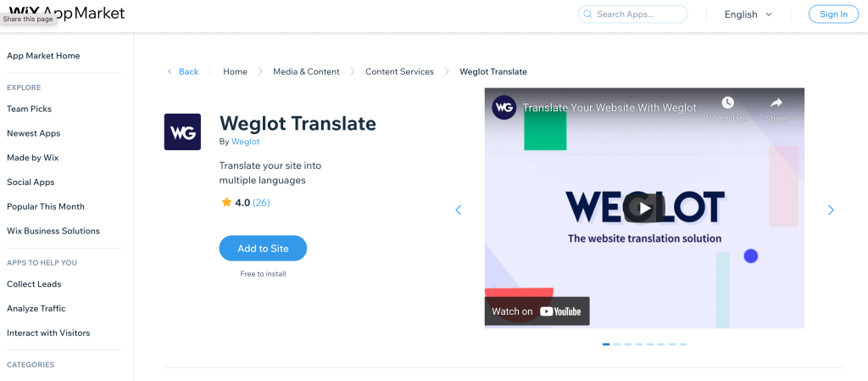Click the video title text
Image resolution: width=868 pixels, height=381 pixels.
tap(609, 108)
